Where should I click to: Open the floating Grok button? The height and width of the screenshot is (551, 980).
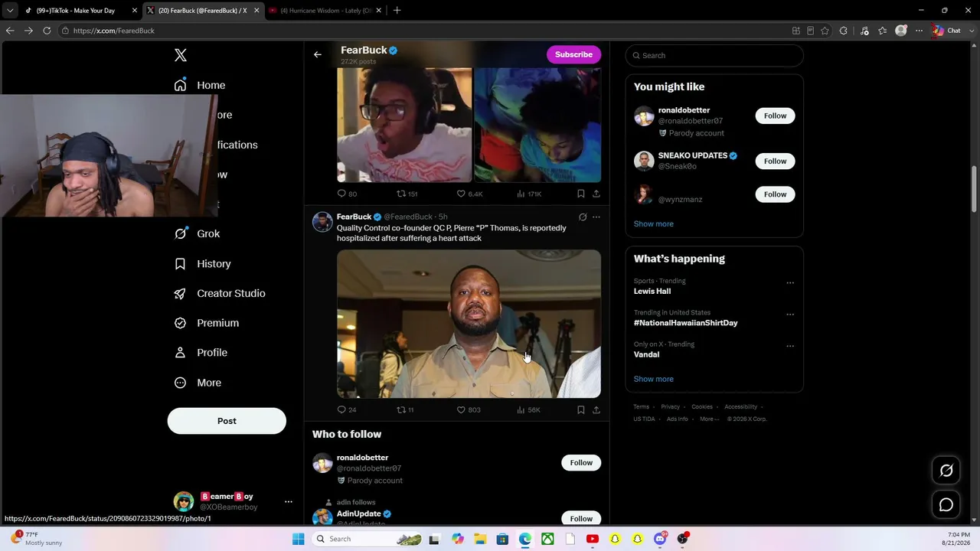[x=946, y=471]
